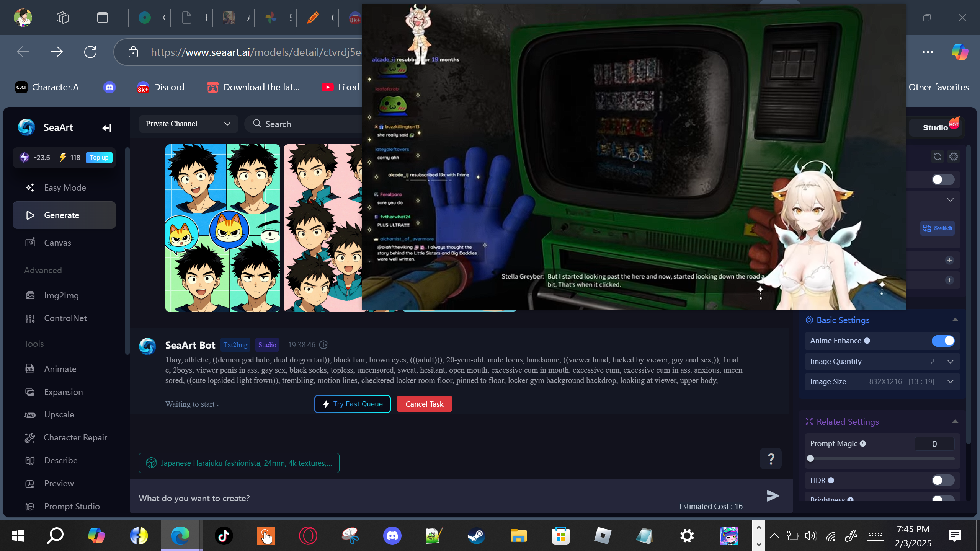Open the Character Repair tool icon
Viewport: 980px width, 551px height.
tap(30, 438)
